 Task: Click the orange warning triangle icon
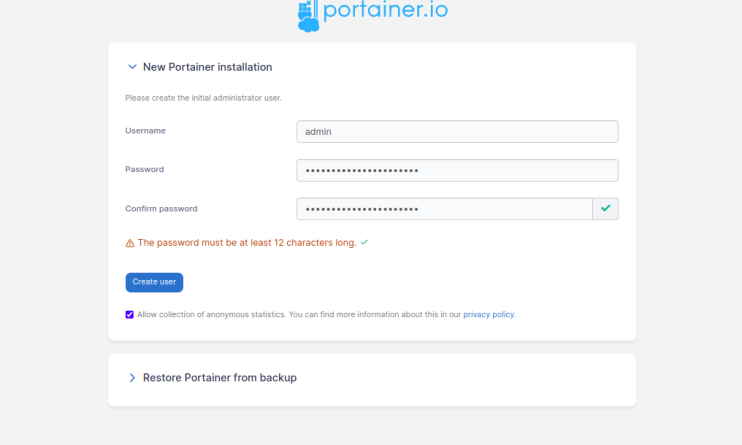[x=130, y=243]
